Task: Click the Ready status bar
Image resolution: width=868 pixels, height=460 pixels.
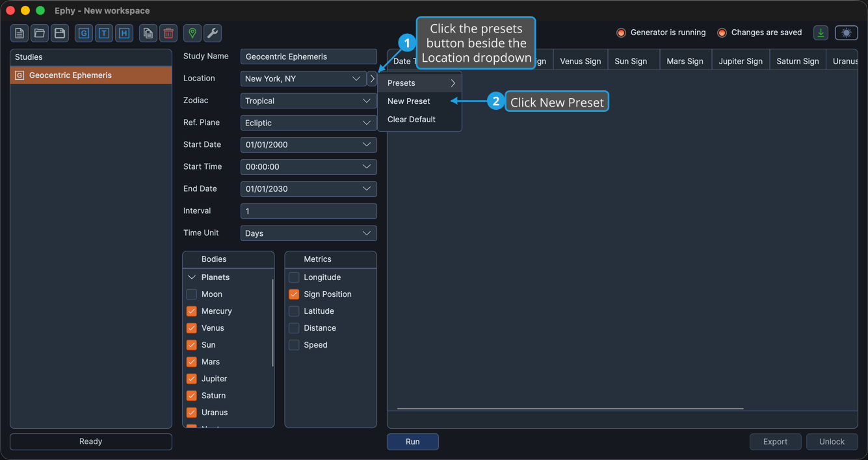Action: pyautogui.click(x=91, y=442)
